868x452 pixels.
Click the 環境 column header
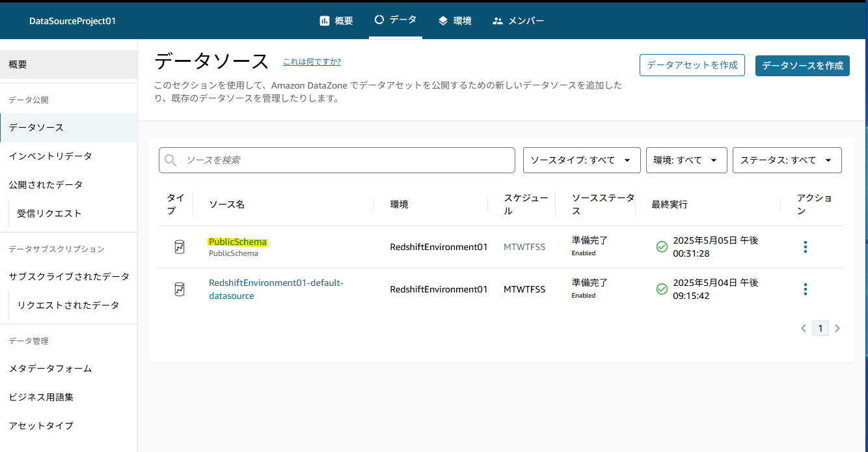pyautogui.click(x=399, y=205)
